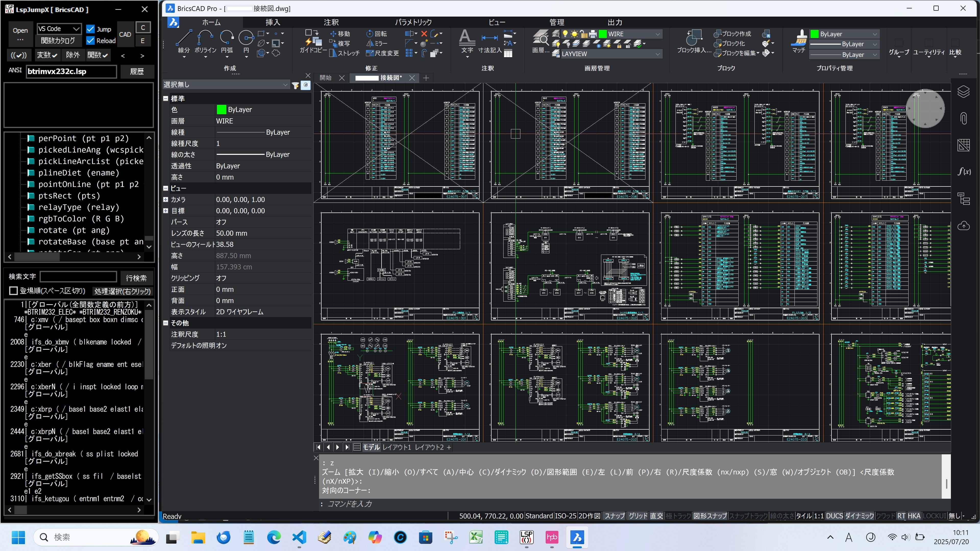The width and height of the screenshot is (980, 551).
Task: Click the Open button in LspJumpX
Action: pos(20,34)
